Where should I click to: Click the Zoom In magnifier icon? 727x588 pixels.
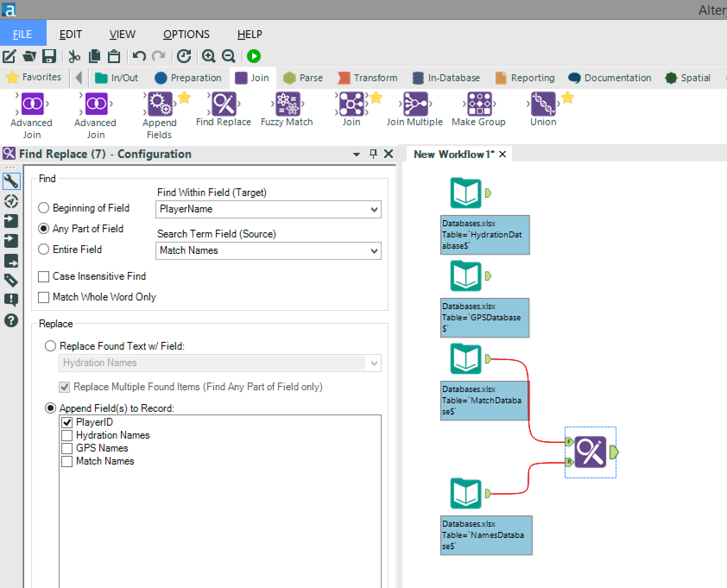pyautogui.click(x=209, y=56)
